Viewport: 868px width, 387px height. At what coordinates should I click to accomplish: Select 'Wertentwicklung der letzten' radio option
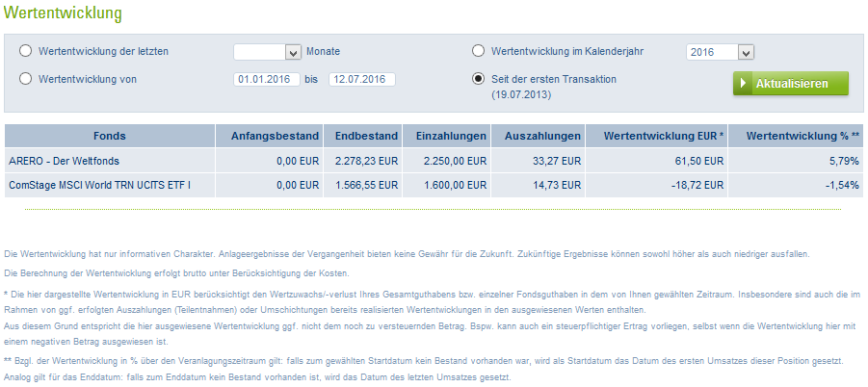pos(25,51)
